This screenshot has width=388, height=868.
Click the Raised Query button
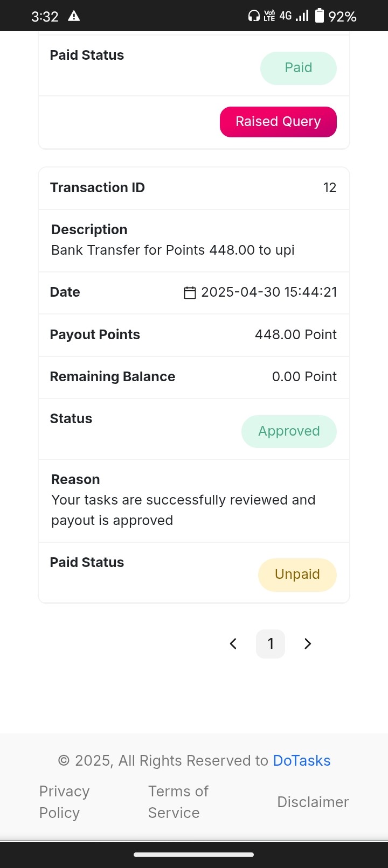(x=278, y=122)
